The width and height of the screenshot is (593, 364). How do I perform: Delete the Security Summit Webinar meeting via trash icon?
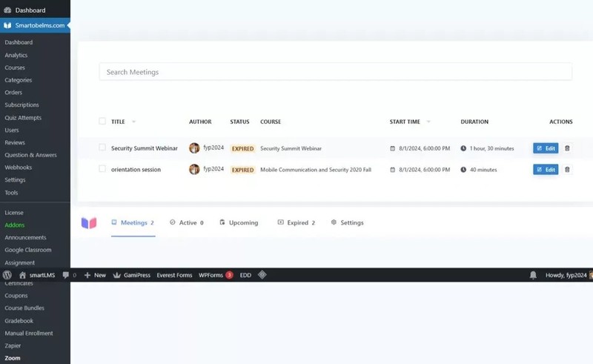pyautogui.click(x=567, y=148)
